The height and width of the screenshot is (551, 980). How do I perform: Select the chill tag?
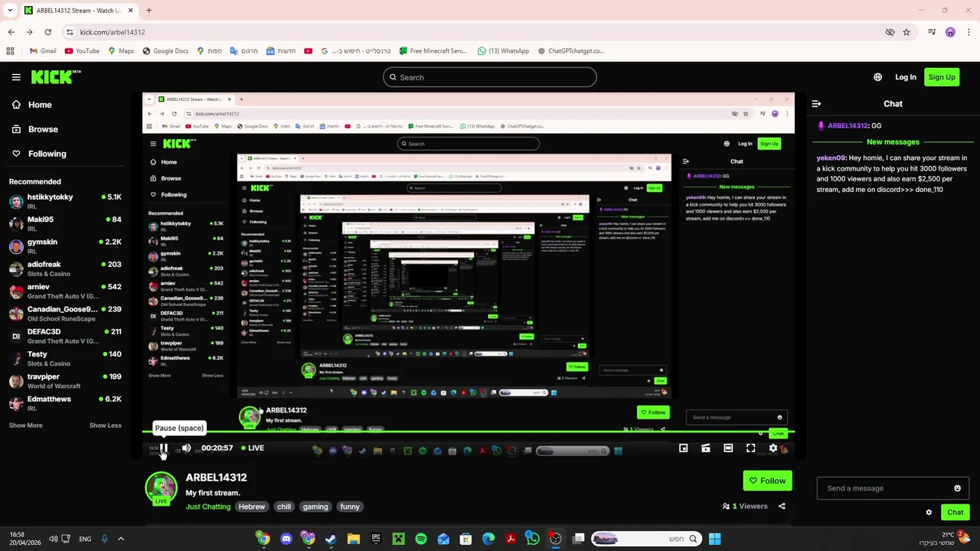(x=284, y=507)
